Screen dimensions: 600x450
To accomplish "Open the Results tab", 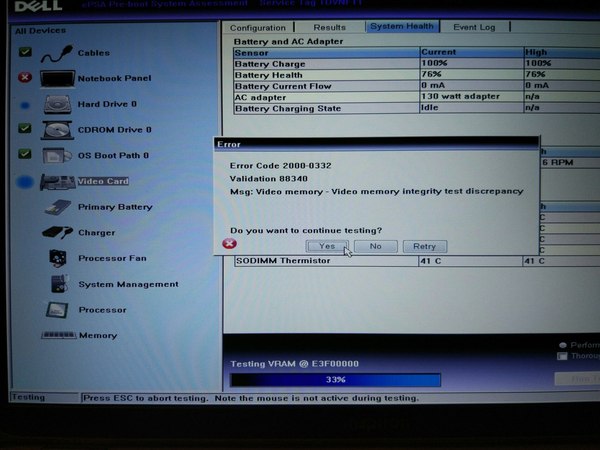I will coord(329,27).
